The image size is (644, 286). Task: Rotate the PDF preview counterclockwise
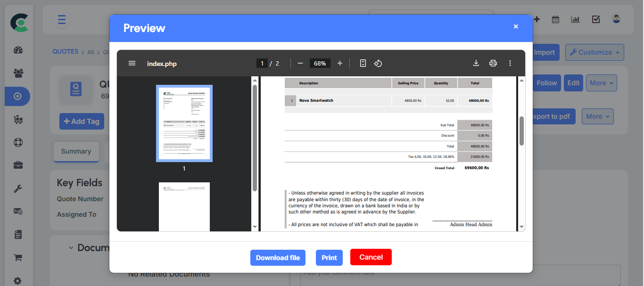point(378,63)
